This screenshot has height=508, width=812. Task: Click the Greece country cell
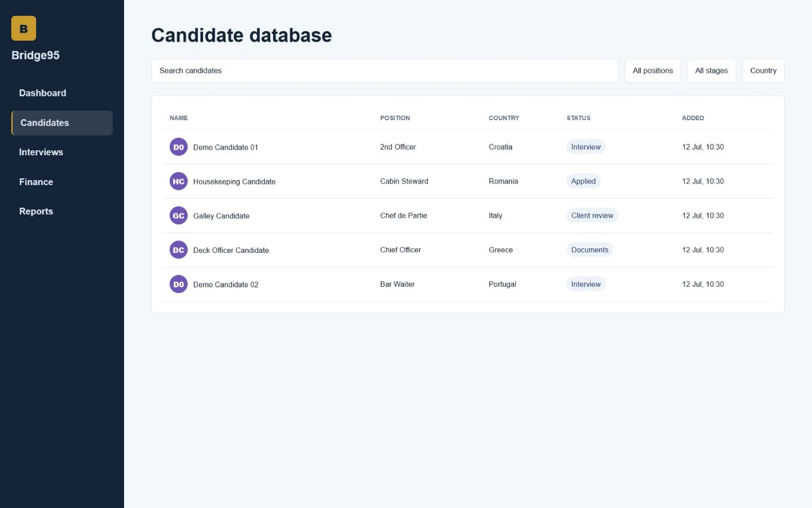pos(501,250)
